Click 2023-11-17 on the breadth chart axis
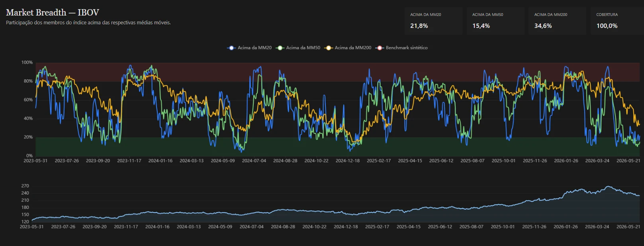 pos(129,161)
